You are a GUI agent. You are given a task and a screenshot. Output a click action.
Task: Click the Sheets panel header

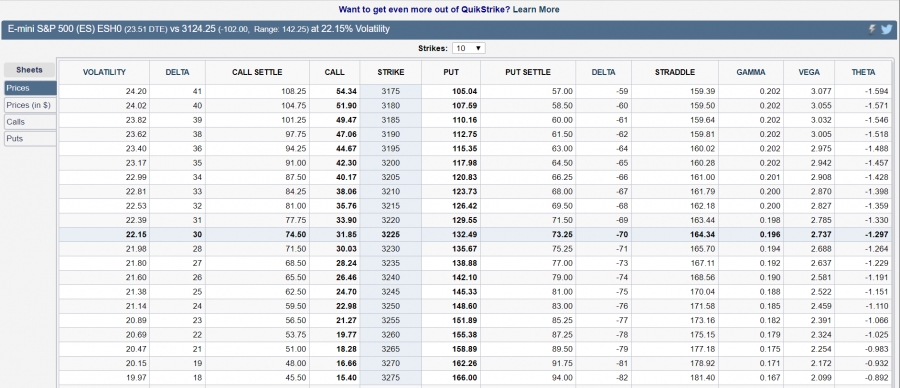click(x=30, y=70)
